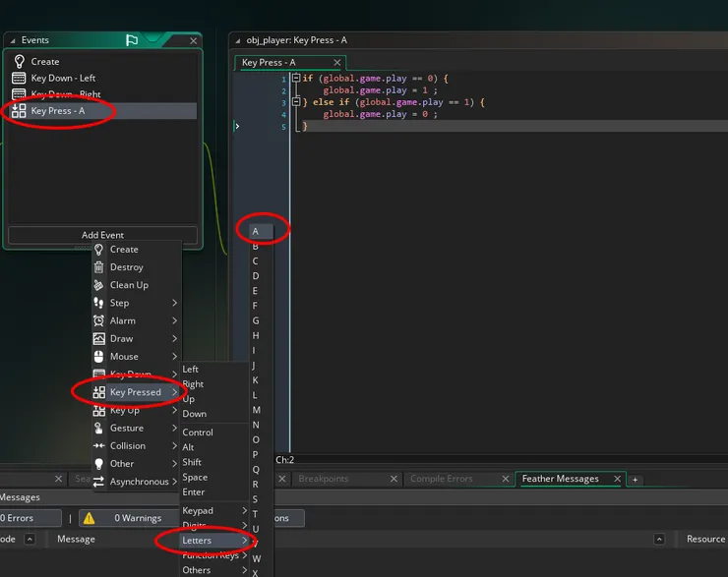Switch to the Compile Errors tab
The width and height of the screenshot is (728, 577).
[442, 479]
